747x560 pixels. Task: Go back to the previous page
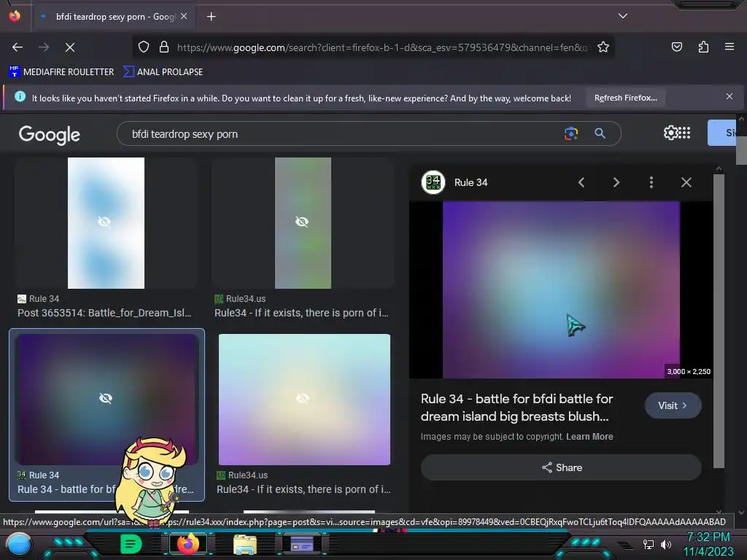tap(18, 47)
